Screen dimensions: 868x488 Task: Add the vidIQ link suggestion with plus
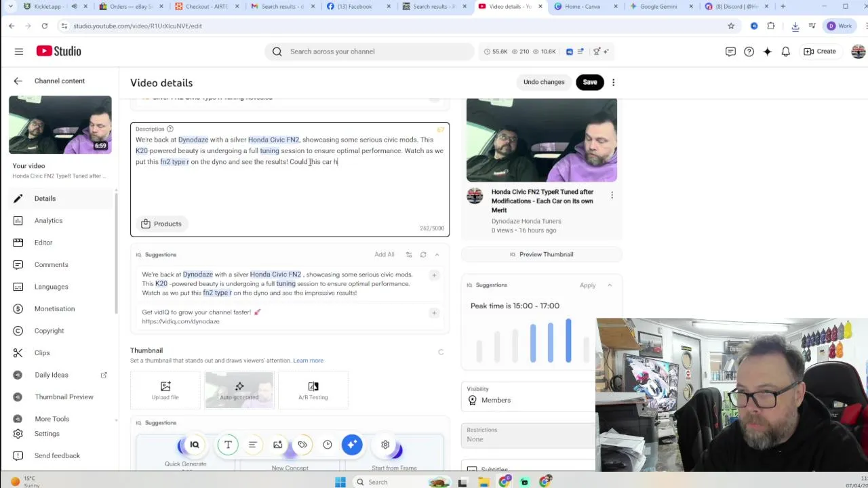point(434,313)
